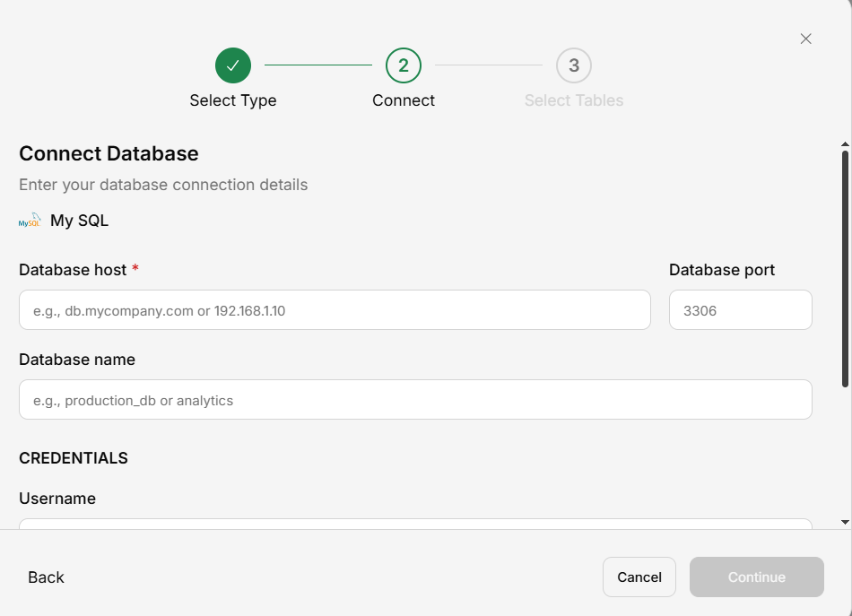Close the Connect Database dialog

pyautogui.click(x=805, y=39)
